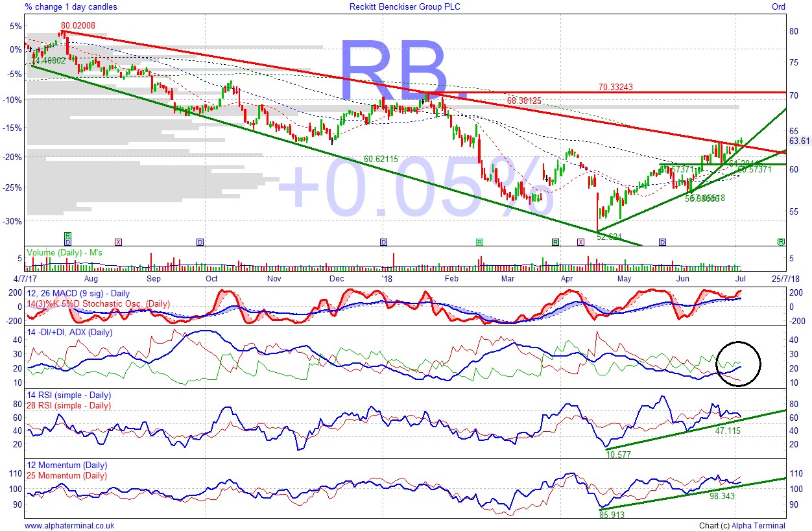Select the black circle annotation on the ADX panel
812x531 pixels.
(x=739, y=363)
